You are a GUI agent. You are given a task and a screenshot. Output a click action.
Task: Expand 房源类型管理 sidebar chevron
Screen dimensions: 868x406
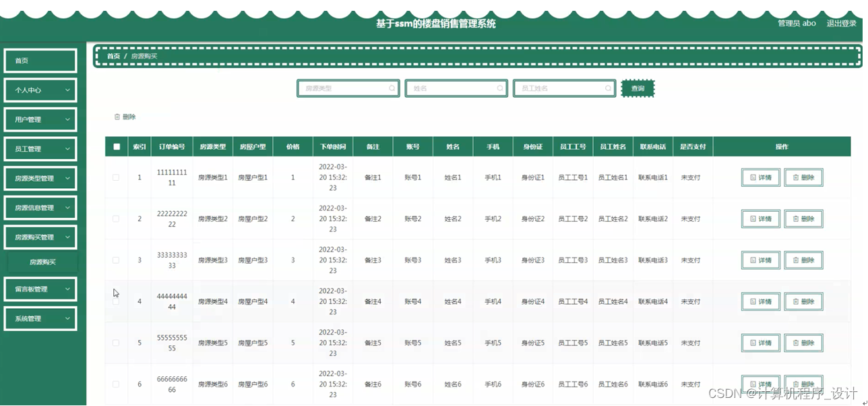(x=67, y=179)
